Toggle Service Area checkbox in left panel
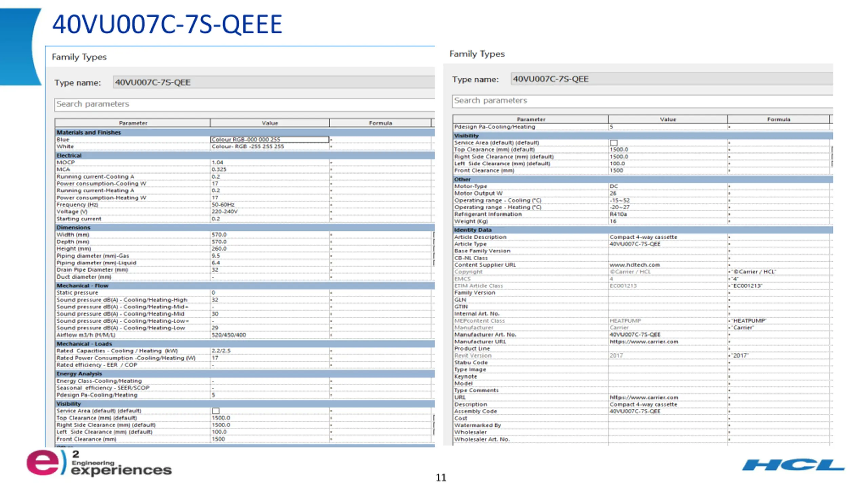Viewport: 868px width, 488px height. [x=216, y=411]
